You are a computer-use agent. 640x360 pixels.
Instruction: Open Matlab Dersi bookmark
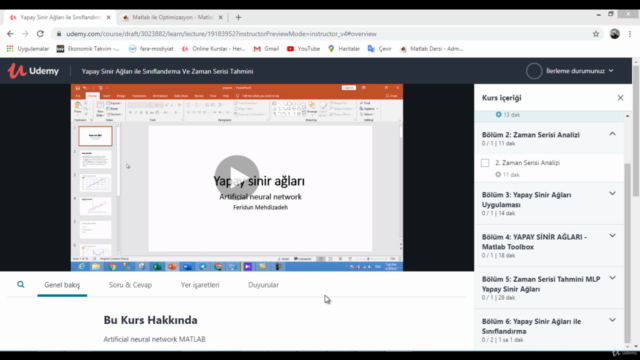click(431, 49)
